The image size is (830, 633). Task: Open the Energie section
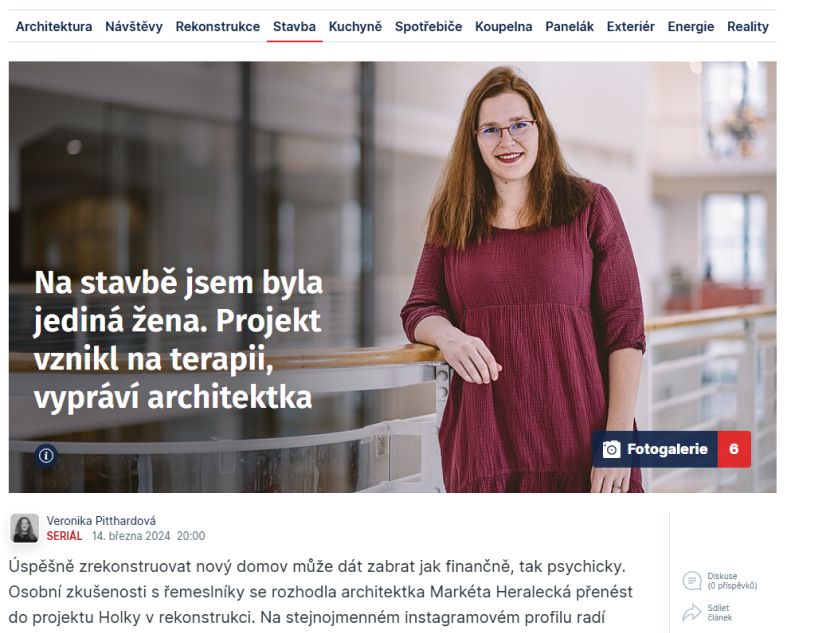tap(691, 26)
